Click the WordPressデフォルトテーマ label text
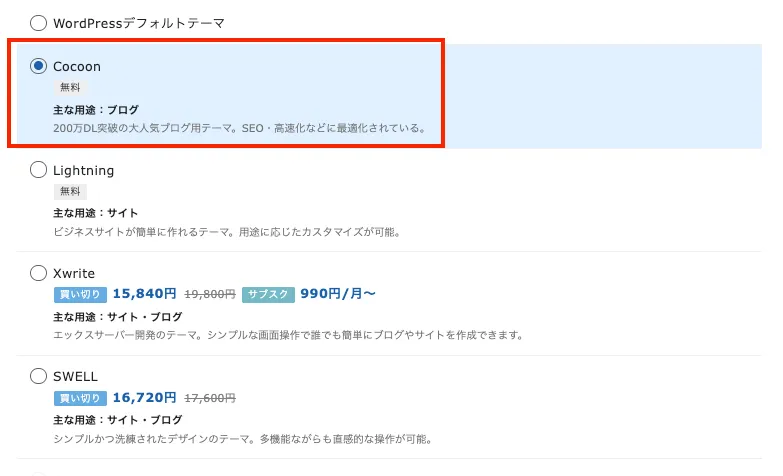Viewport: 783px width, 476px height. 139,22
